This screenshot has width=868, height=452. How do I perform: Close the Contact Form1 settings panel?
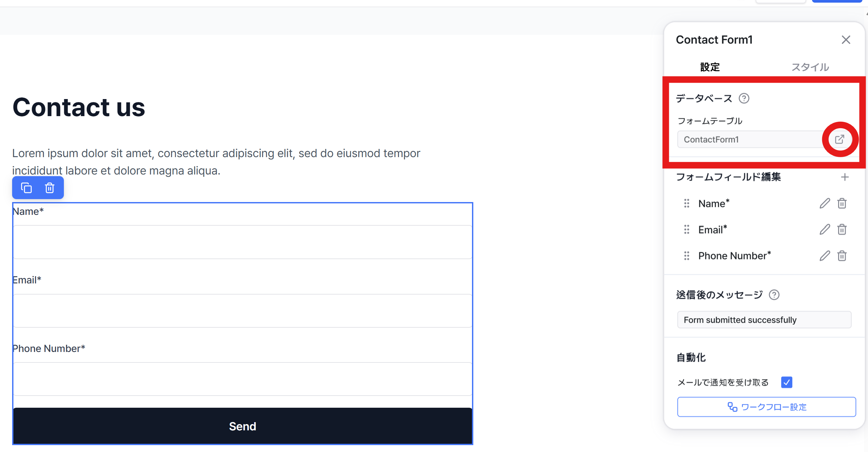(845, 40)
